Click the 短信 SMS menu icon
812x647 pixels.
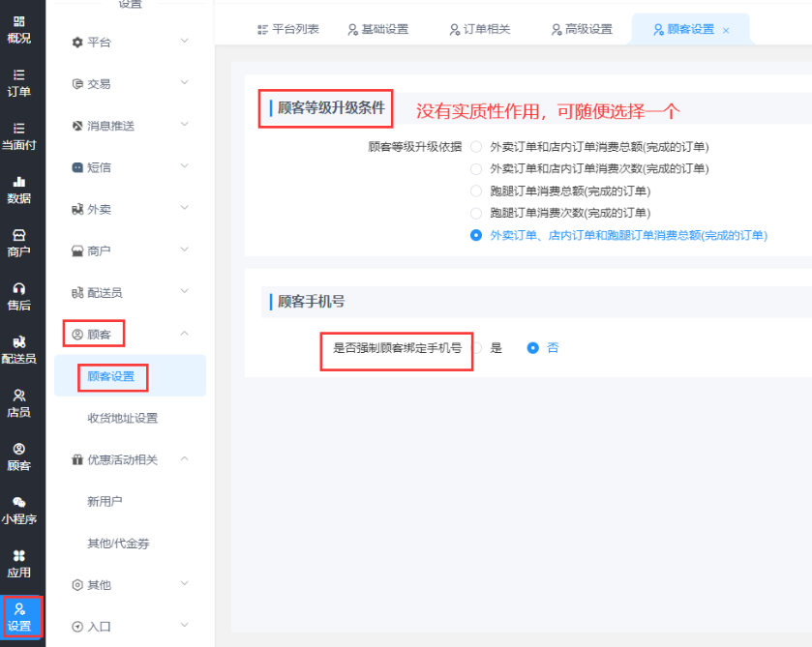coord(77,167)
